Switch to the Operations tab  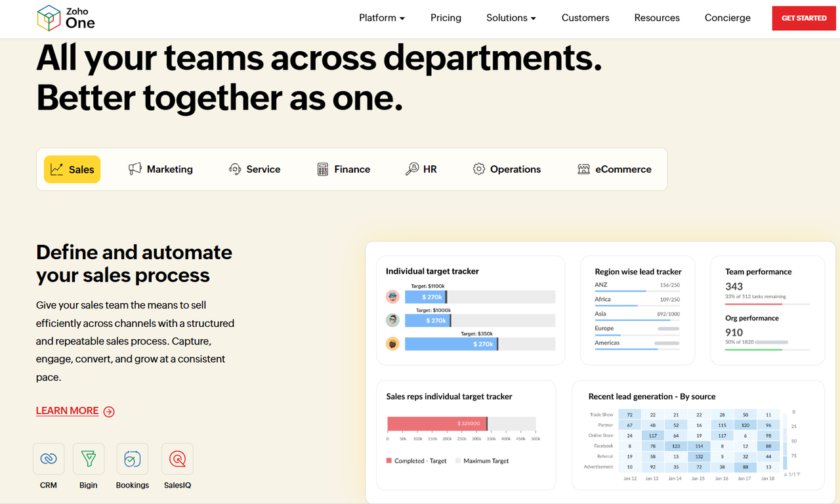pyautogui.click(x=507, y=169)
